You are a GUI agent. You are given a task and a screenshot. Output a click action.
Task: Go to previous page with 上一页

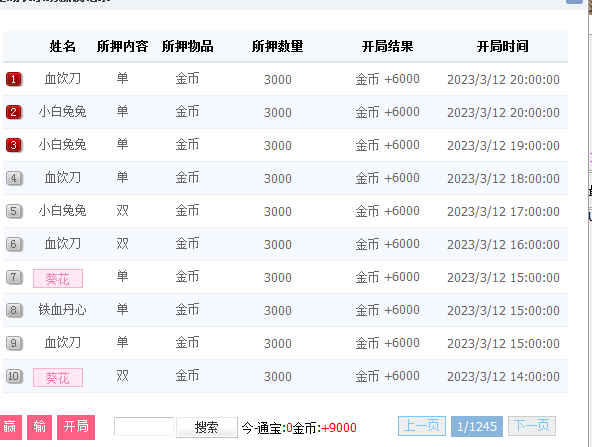422,426
